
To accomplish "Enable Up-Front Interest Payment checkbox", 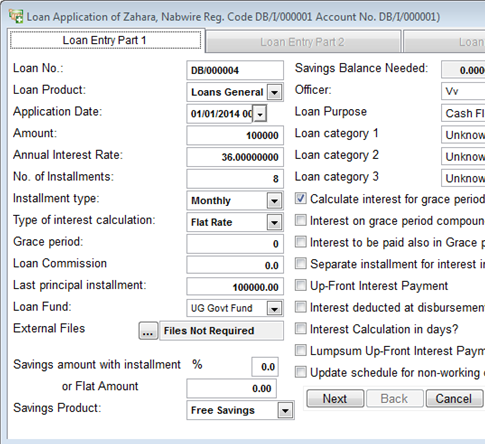I will [300, 285].
